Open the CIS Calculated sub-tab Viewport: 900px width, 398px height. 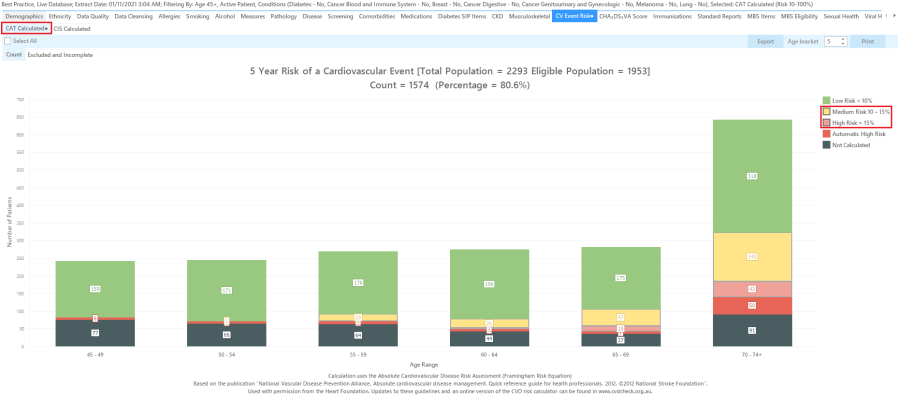coord(72,28)
